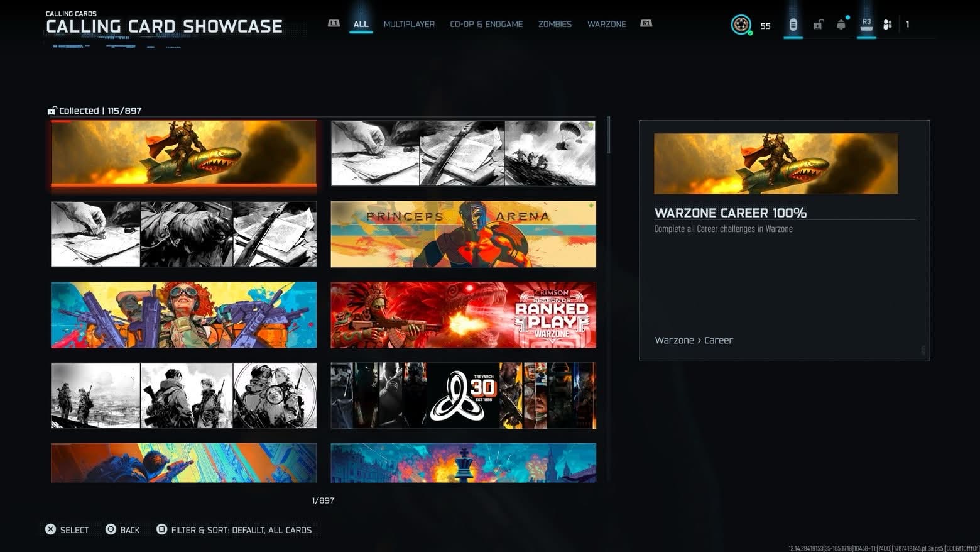Select the chess king explosion calling card
This screenshot has width=980, height=552.
(463, 463)
